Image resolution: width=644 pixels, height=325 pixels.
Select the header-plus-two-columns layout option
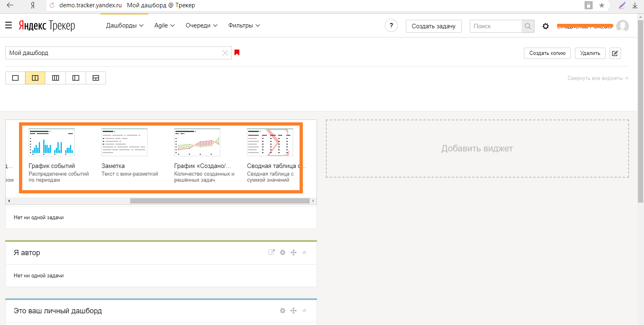[96, 78]
